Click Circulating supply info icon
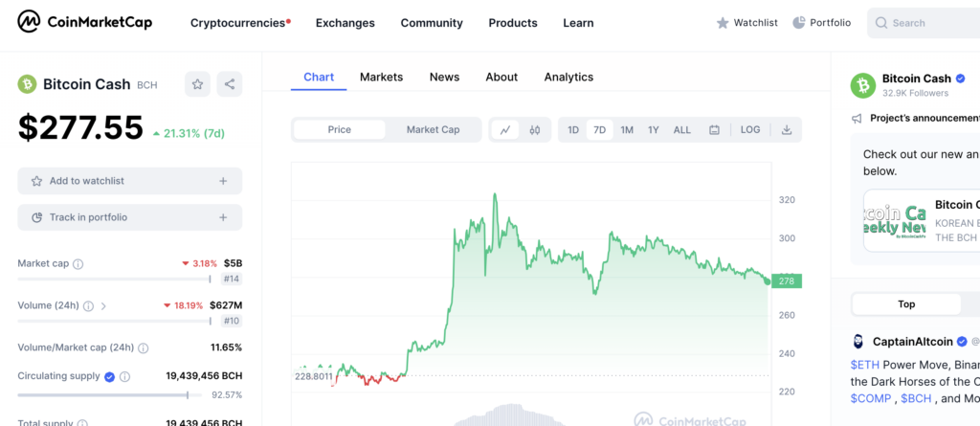This screenshot has width=980, height=426. (125, 376)
